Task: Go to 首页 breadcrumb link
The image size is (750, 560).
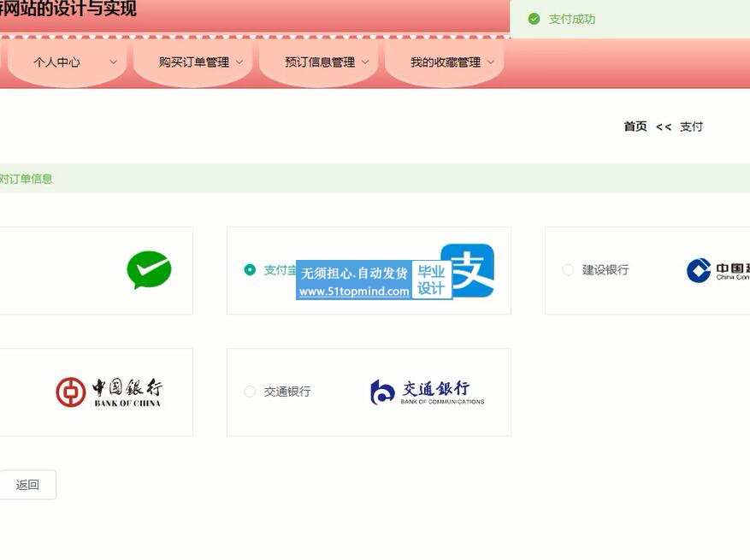Action: (x=635, y=127)
